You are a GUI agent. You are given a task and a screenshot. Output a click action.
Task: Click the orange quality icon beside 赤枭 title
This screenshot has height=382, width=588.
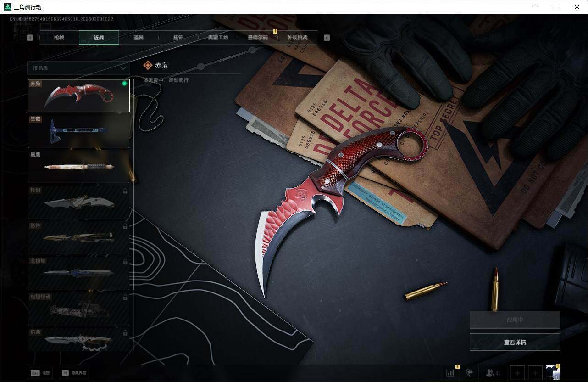[x=148, y=65]
